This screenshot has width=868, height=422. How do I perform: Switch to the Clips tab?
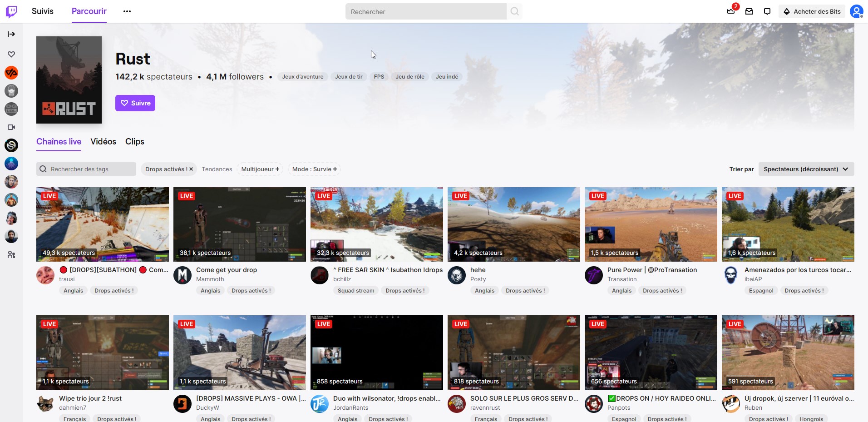coord(135,142)
